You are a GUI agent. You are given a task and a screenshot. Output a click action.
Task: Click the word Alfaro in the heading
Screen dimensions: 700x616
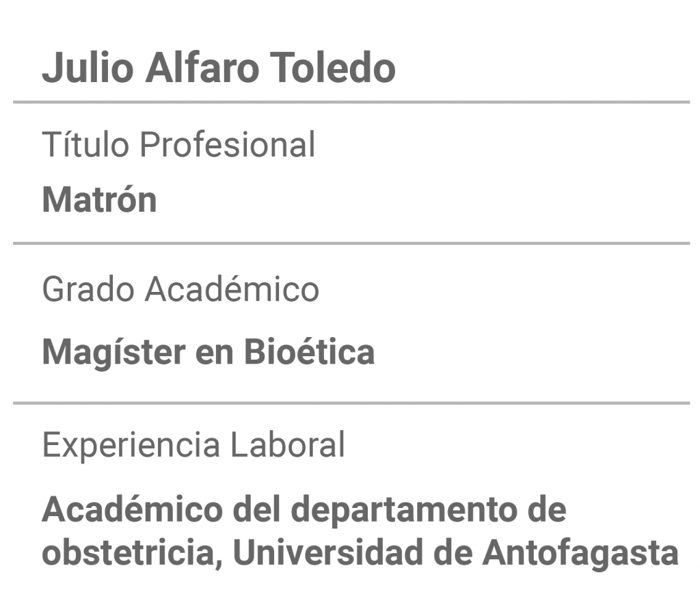(x=202, y=68)
